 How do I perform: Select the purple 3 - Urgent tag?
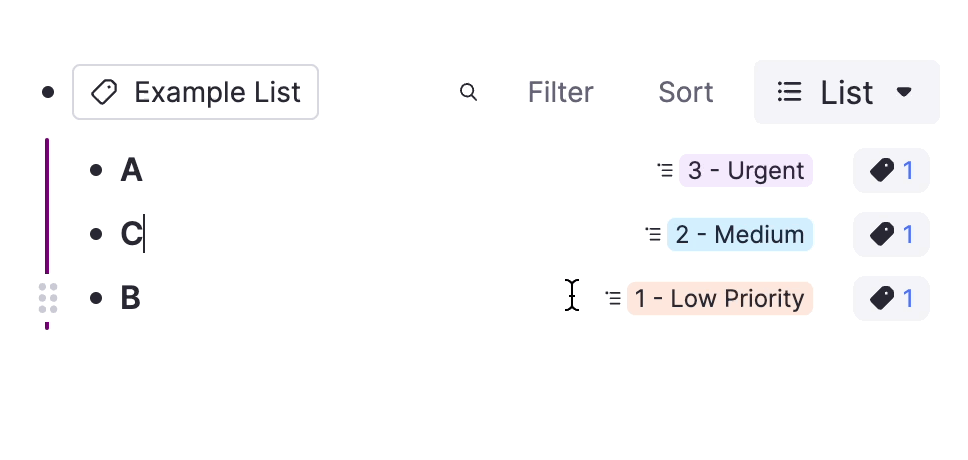tap(746, 171)
